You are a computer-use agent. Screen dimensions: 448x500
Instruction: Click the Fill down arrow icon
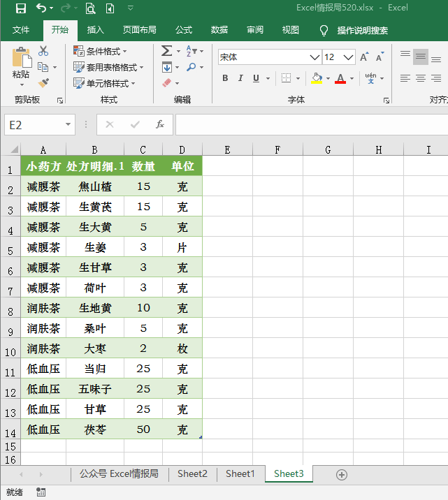tap(167, 67)
